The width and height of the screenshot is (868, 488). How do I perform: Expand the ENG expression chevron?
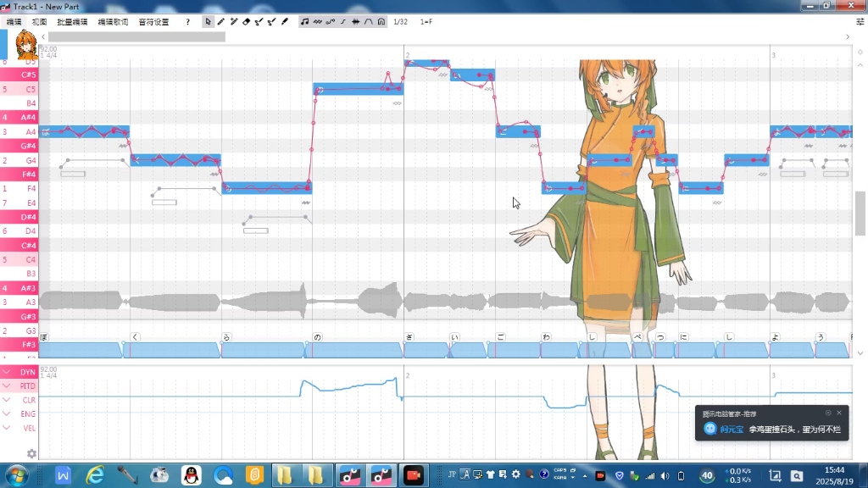click(7, 413)
